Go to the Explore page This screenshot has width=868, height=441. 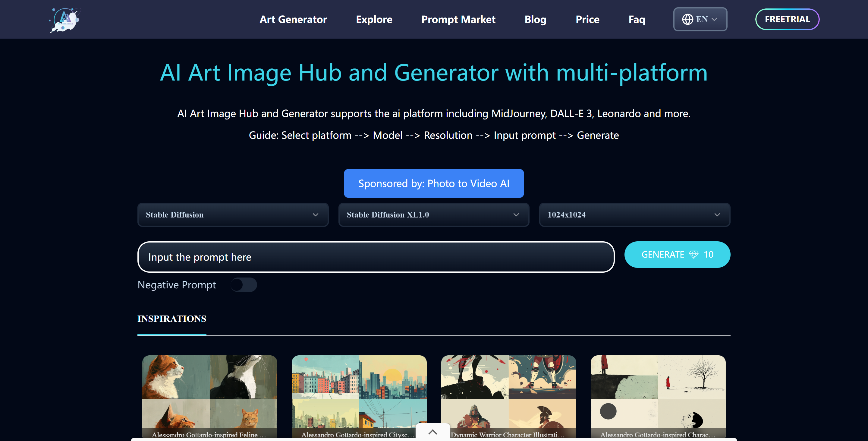[374, 19]
